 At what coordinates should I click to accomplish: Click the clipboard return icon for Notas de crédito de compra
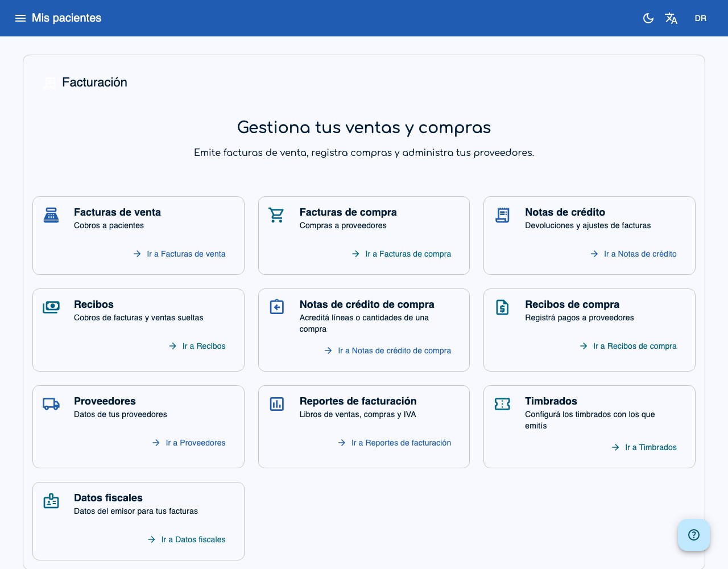click(276, 307)
